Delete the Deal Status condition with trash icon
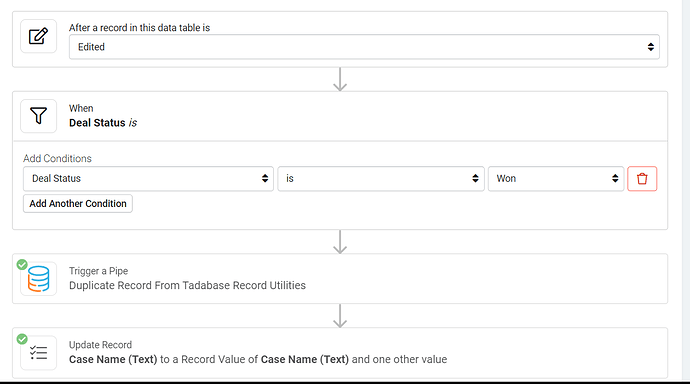This screenshot has width=690, height=384. coord(642,179)
